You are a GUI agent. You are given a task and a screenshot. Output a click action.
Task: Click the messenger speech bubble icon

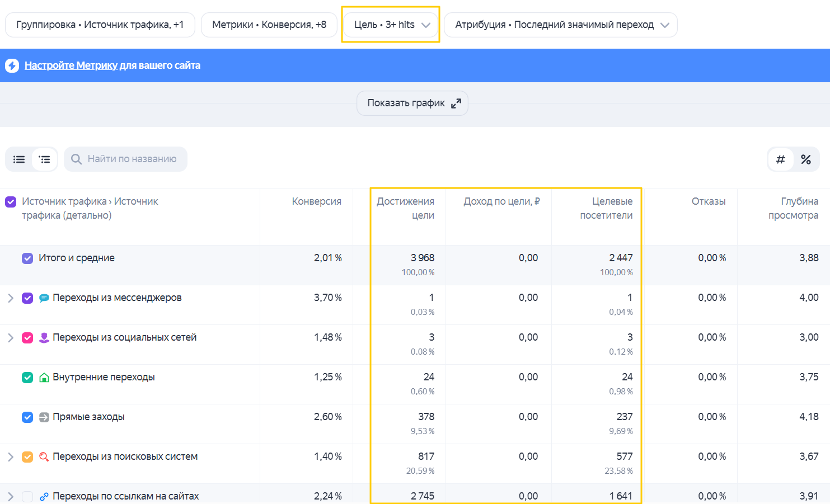click(44, 298)
